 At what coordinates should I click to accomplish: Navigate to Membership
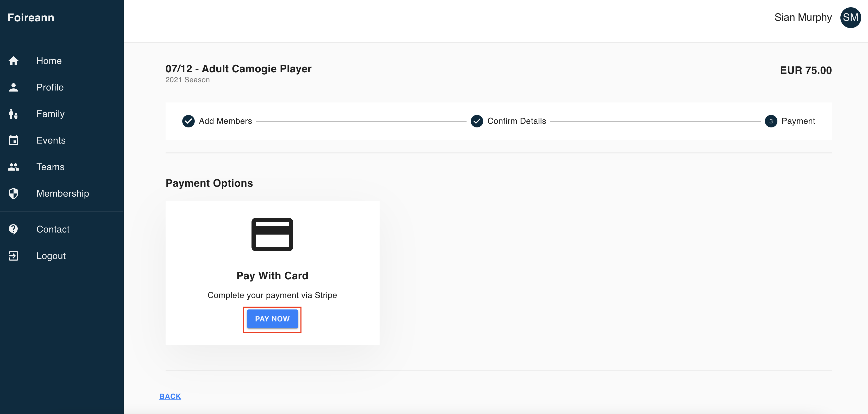pos(62,193)
